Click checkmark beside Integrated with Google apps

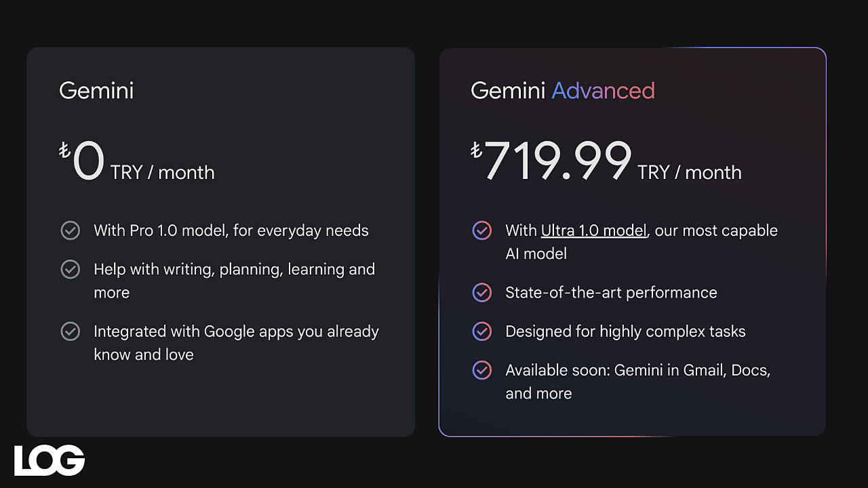pos(71,331)
